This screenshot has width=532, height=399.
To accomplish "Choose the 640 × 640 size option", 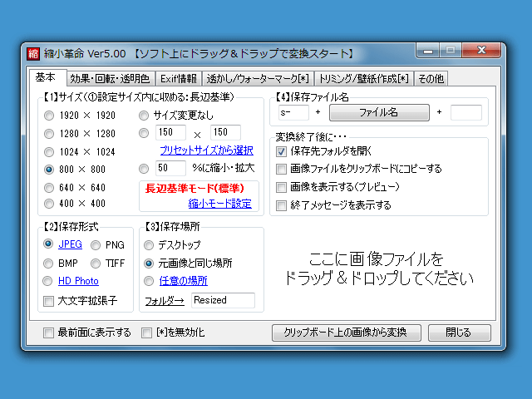I will pos(49,188).
